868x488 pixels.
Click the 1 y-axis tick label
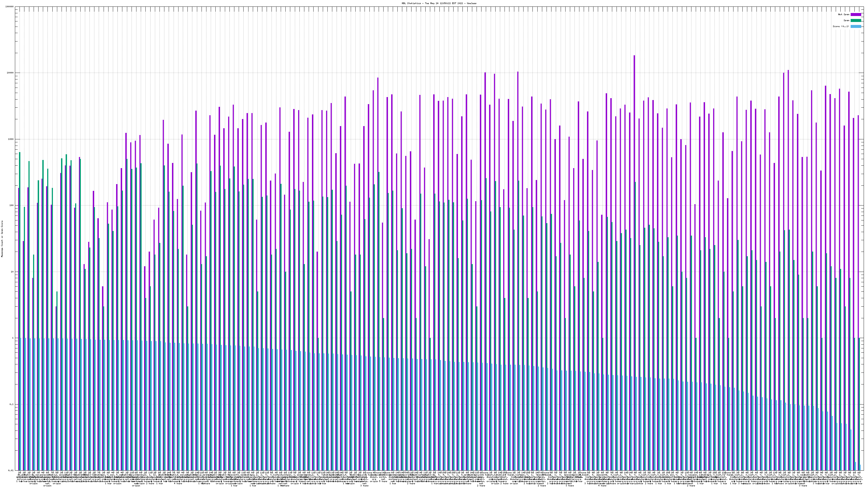[13, 338]
